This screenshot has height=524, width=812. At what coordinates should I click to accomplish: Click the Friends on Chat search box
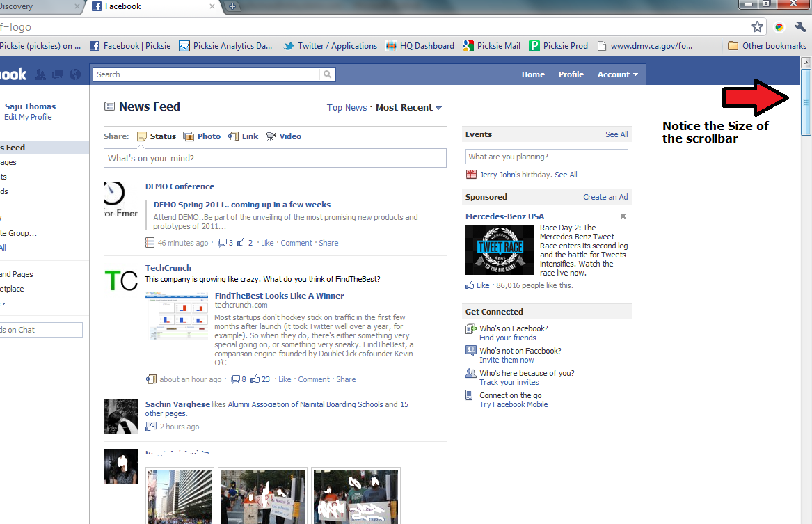[41, 330]
